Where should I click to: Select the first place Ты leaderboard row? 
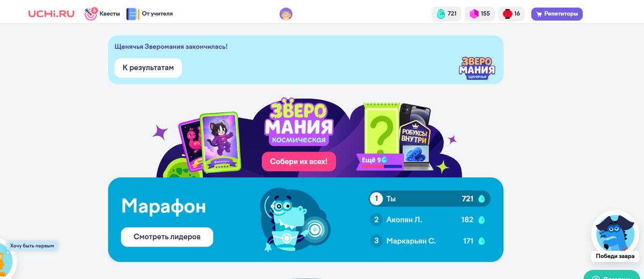point(430,199)
